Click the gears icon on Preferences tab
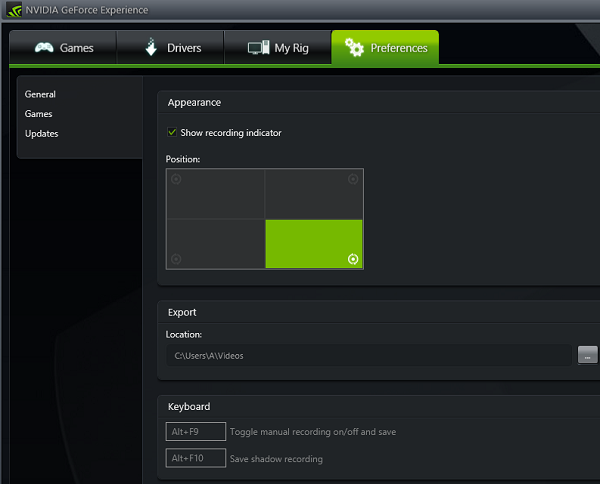The image size is (600, 484). click(x=354, y=48)
